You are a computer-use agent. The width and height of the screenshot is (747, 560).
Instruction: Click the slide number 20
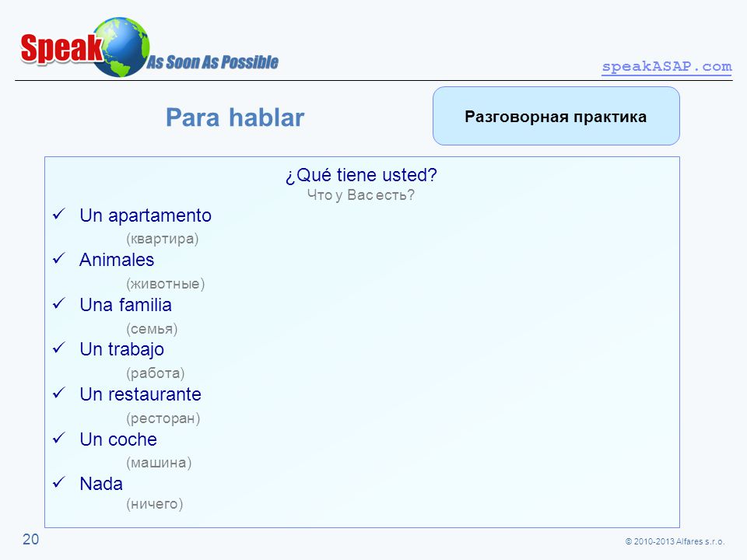tap(30, 539)
